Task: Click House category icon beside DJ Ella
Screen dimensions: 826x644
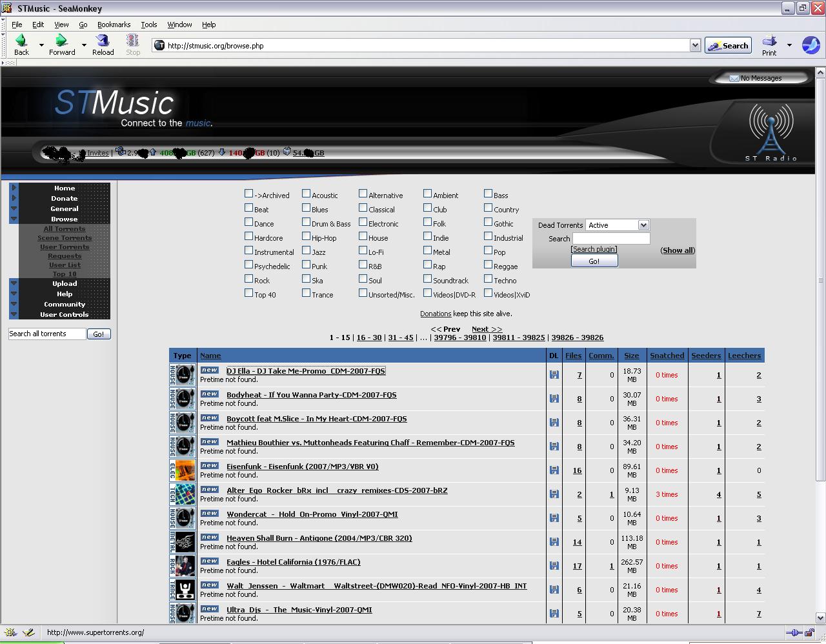Action: (183, 375)
